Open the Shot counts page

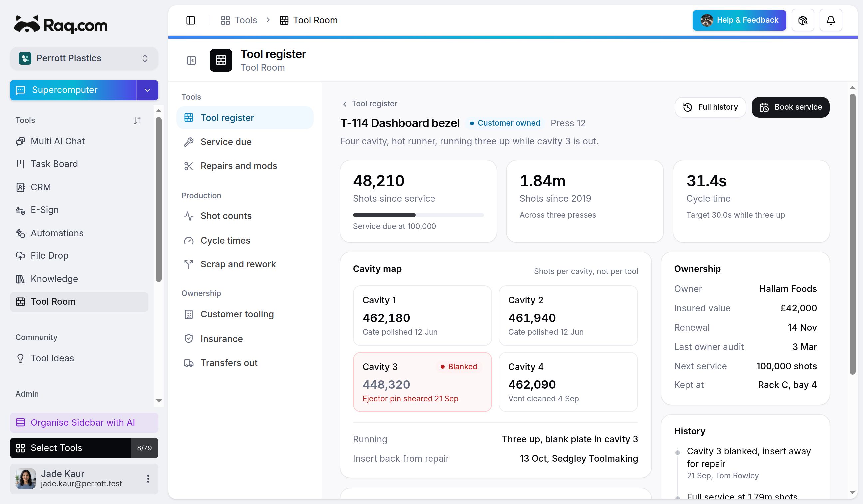245,216
